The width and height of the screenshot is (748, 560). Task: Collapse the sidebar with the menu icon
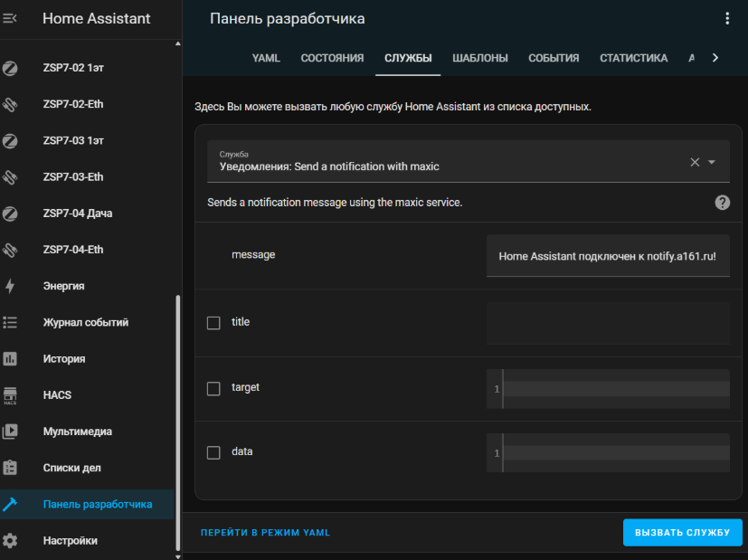coord(10,18)
